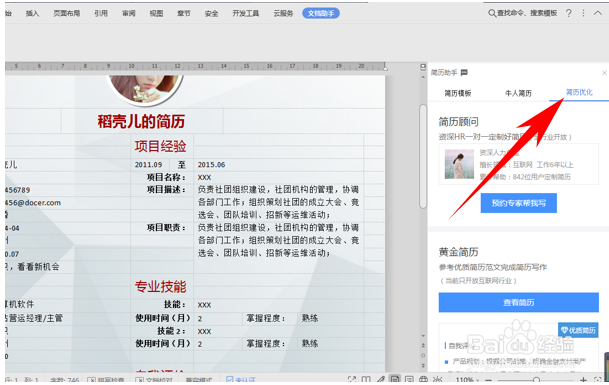Open the 插入 ribbon tab
This screenshot has width=609, height=385.
(32, 14)
